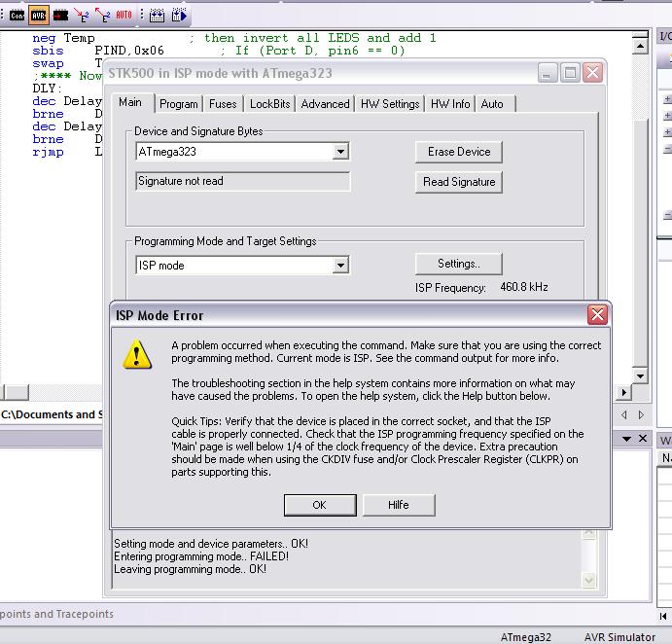Select the Breakpoints and Tracepoints bottom tab
The height and width of the screenshot is (644, 672).
(x=56, y=614)
